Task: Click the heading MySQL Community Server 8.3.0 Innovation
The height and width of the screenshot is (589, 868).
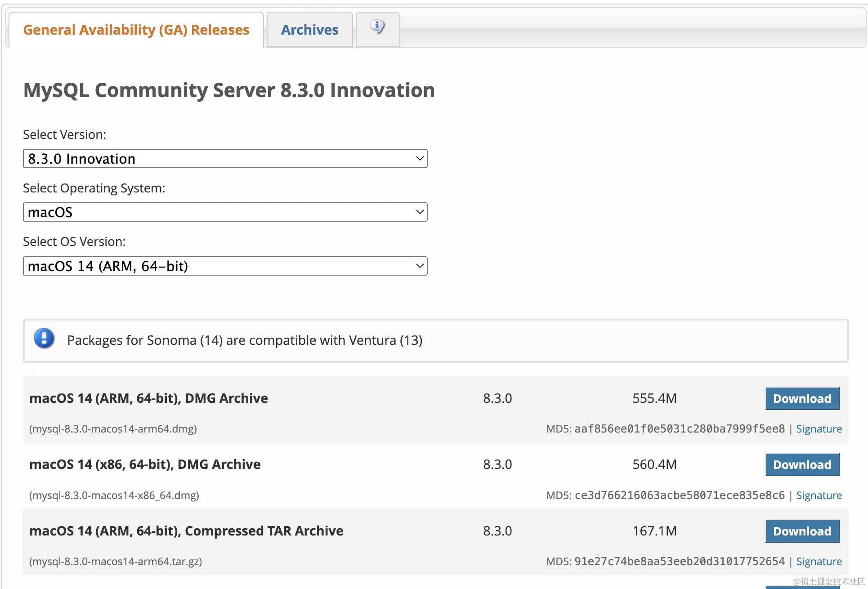Action: [229, 90]
